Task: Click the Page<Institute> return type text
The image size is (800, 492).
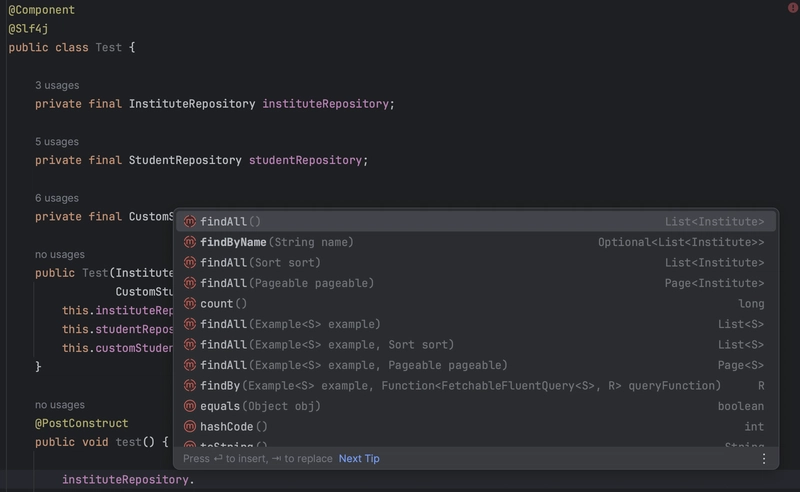Action: (714, 283)
